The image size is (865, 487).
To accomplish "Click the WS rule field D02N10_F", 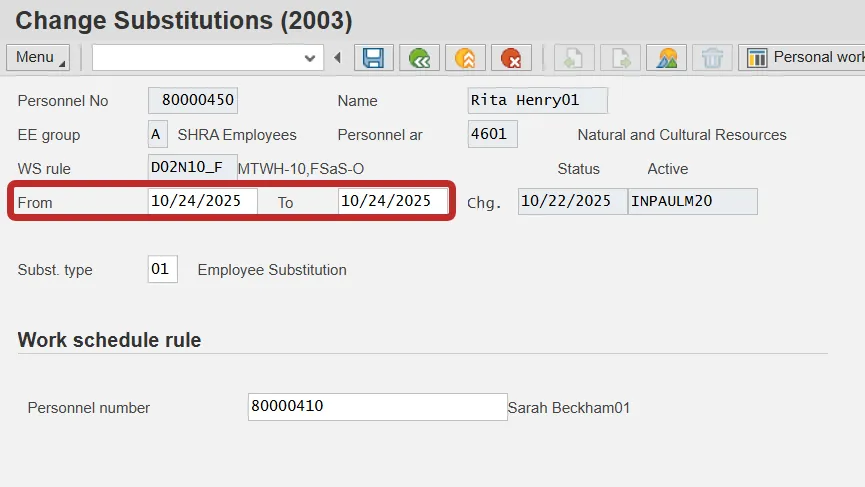I will tap(192, 167).
